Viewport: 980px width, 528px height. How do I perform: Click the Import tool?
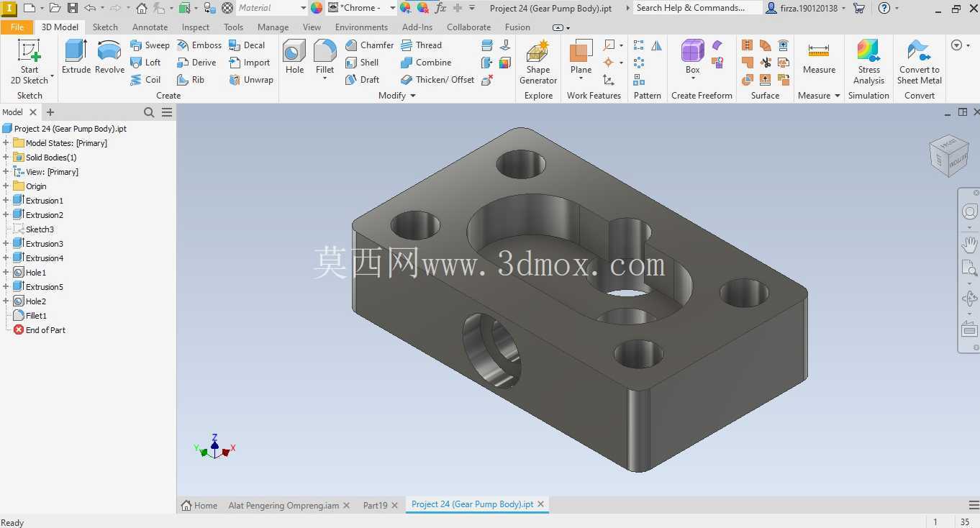(249, 63)
